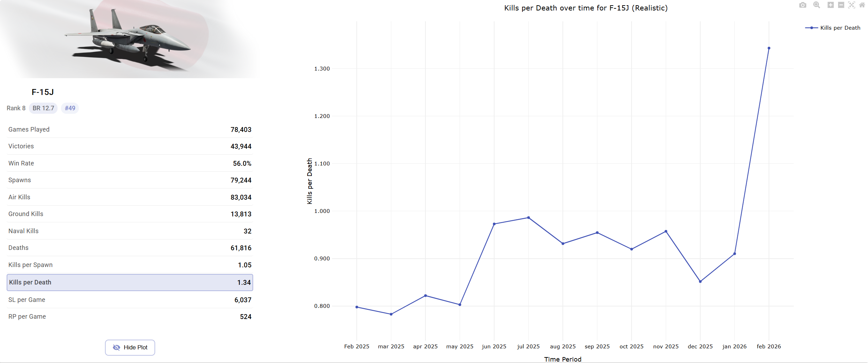Click the crossed-eye icon in Hide Plot
Viewport: 868px width, 363px height.
pos(116,347)
